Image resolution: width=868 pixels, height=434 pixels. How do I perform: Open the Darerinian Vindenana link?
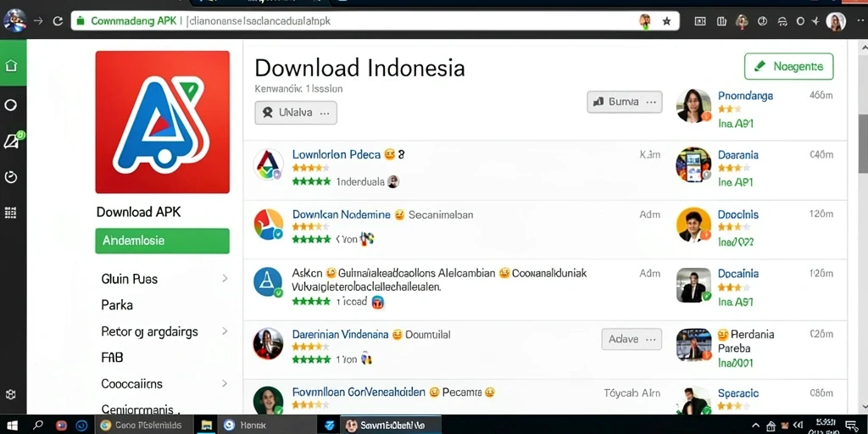(x=340, y=334)
